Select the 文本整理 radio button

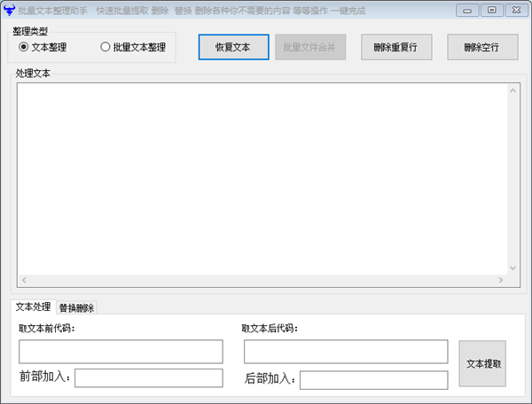pos(24,47)
